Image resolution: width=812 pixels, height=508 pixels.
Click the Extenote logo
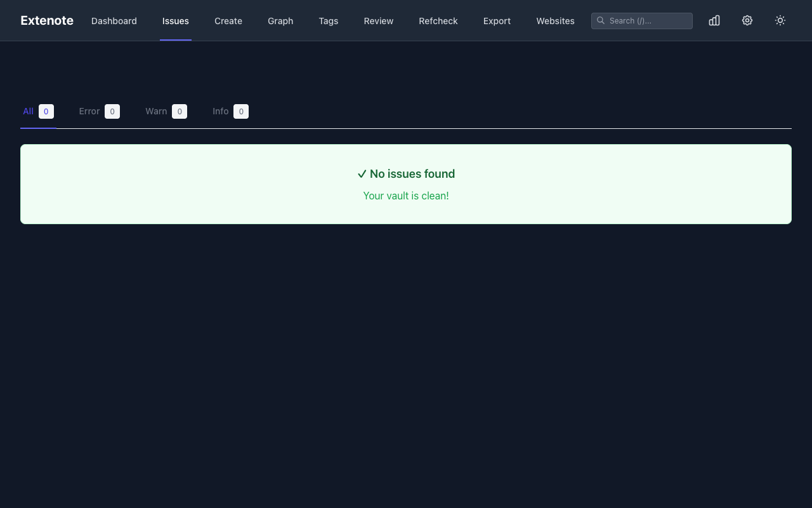[x=47, y=20]
